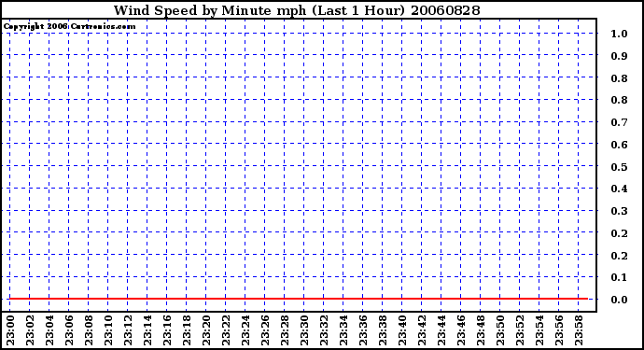Screen dimensions: 644x350
Task: Click the 23:34 time label
Action: coord(343,330)
